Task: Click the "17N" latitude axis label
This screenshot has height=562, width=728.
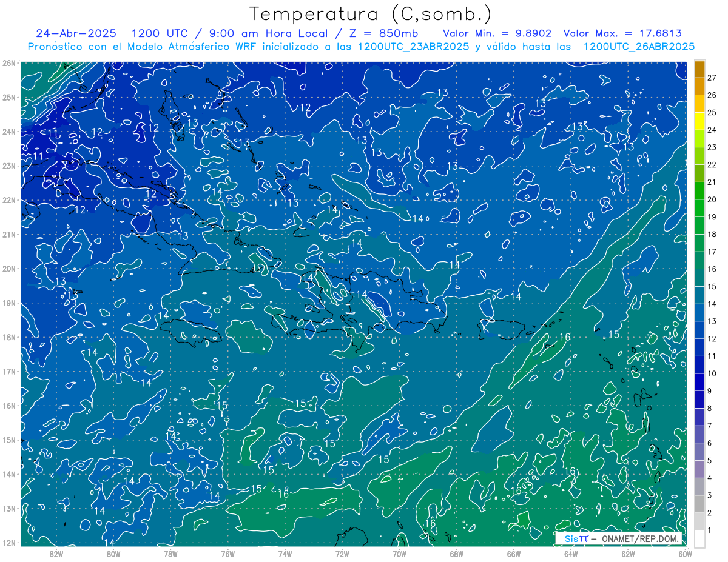Action: point(9,371)
